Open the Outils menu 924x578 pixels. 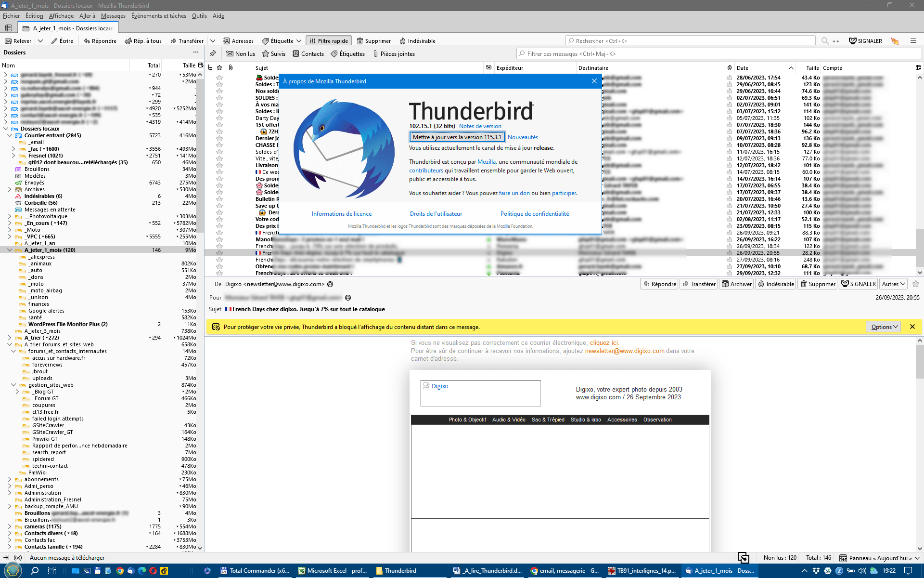coord(199,16)
